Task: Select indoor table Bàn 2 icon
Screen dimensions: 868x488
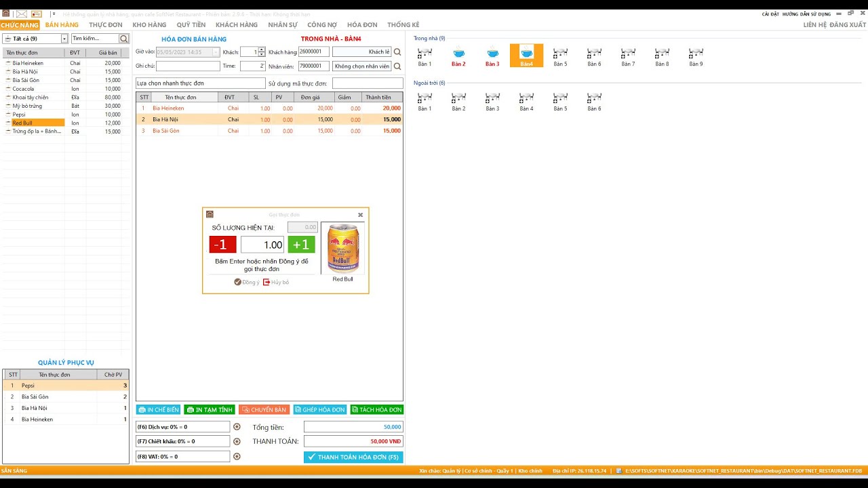Action: 458,56
